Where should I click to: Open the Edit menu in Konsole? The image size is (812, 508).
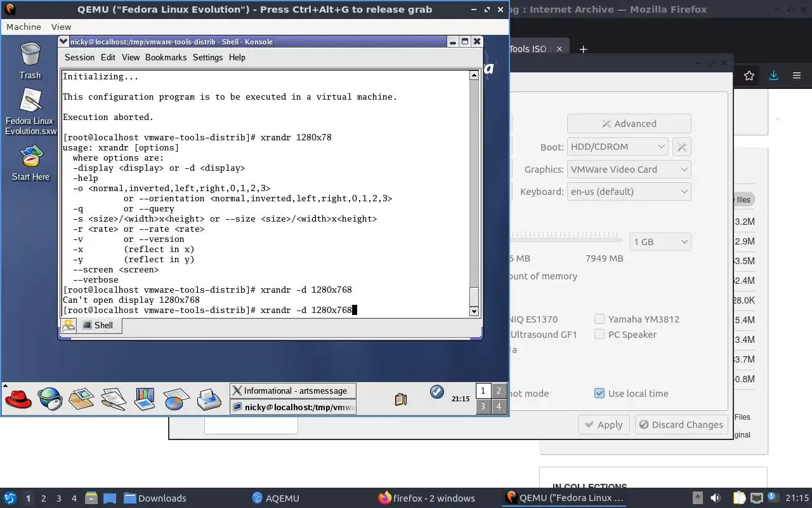pos(108,57)
